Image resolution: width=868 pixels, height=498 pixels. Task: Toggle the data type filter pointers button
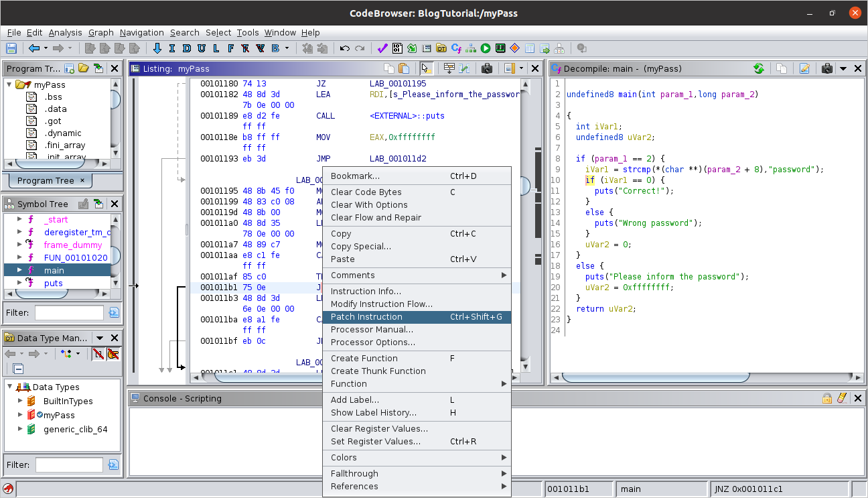pos(113,353)
